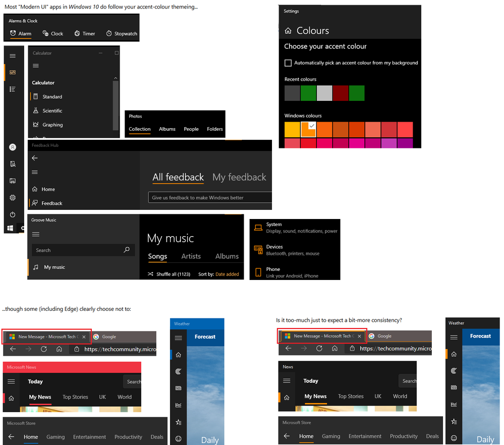
Task: Click the Windows Start button
Action: click(10, 228)
